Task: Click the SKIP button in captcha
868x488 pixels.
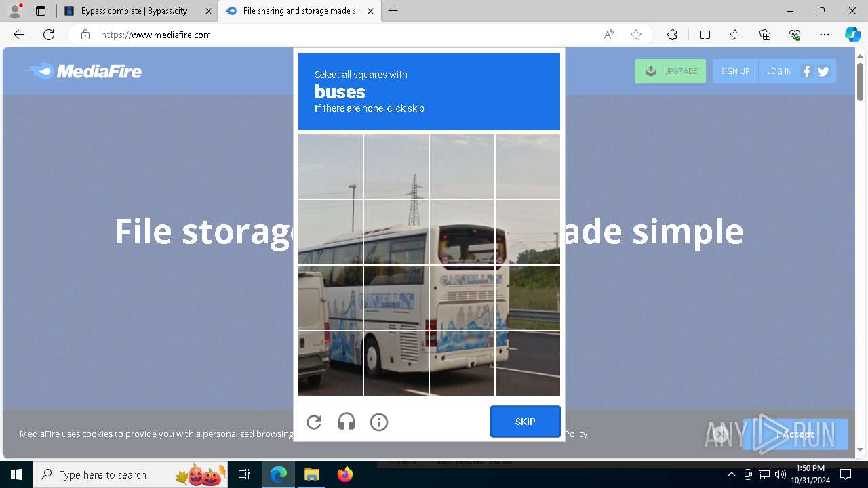Action: point(526,422)
